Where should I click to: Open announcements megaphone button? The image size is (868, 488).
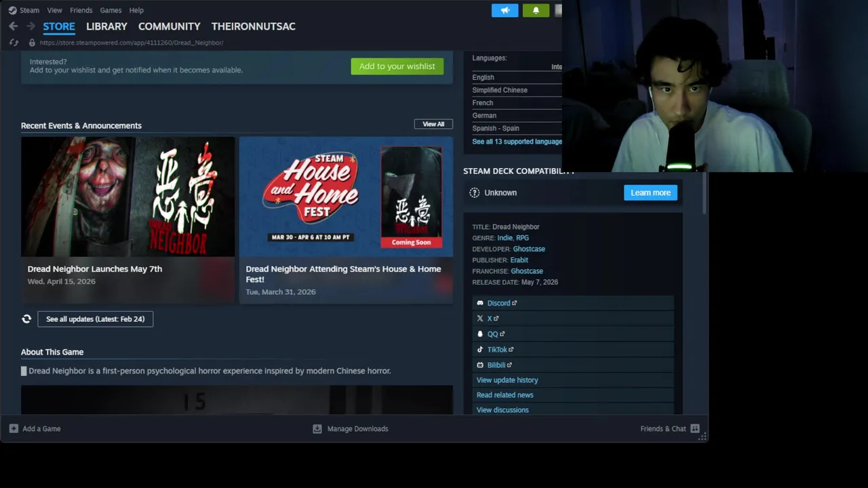pos(505,10)
